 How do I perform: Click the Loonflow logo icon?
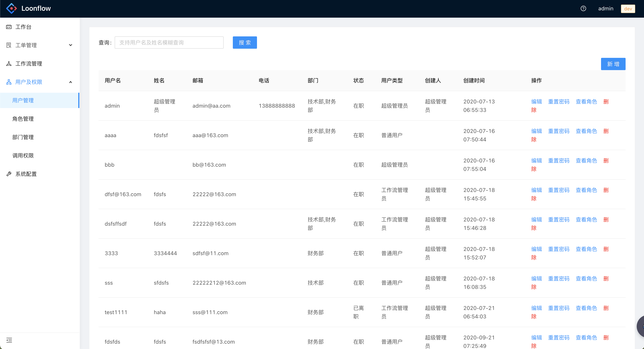point(12,8)
